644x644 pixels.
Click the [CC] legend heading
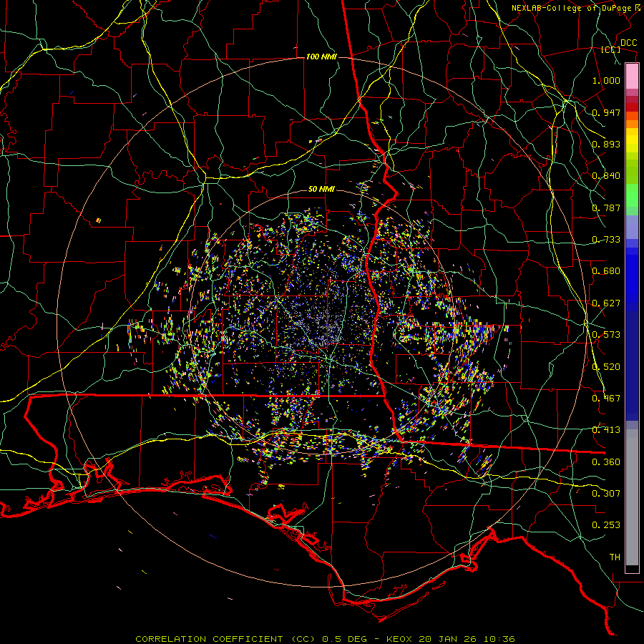(x=610, y=50)
